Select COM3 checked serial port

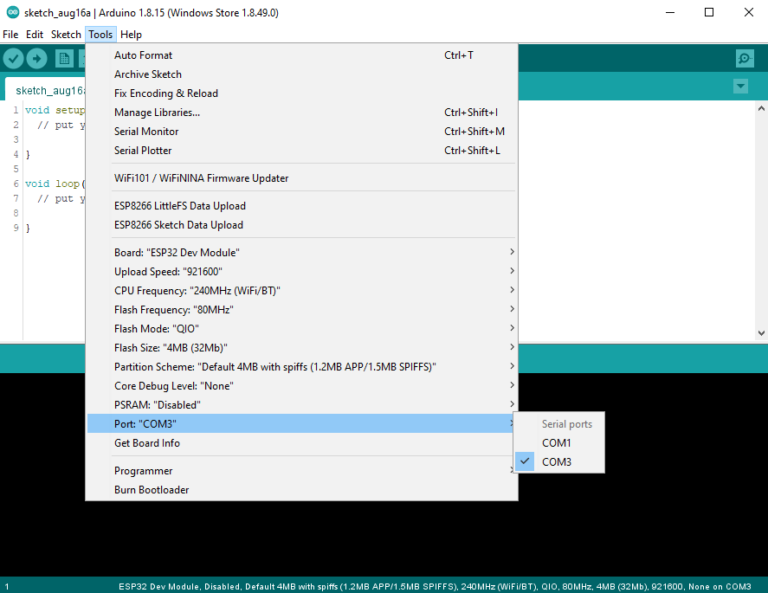coord(556,462)
